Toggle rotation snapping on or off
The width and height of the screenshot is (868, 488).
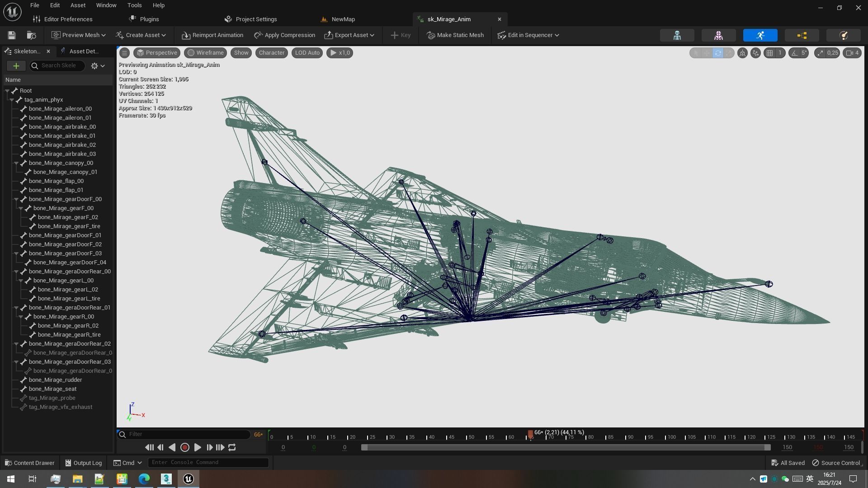(x=794, y=53)
